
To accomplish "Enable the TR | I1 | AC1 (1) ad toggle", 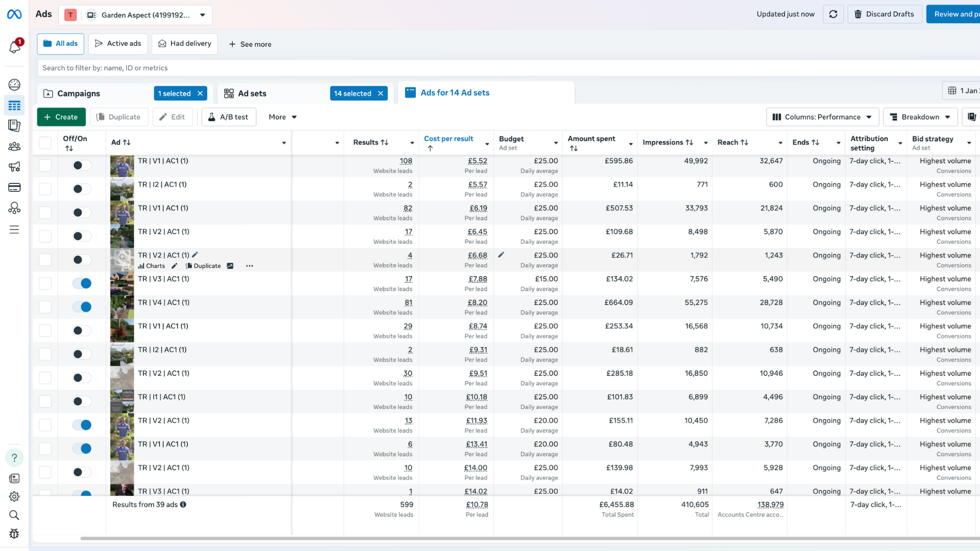I will click(82, 402).
